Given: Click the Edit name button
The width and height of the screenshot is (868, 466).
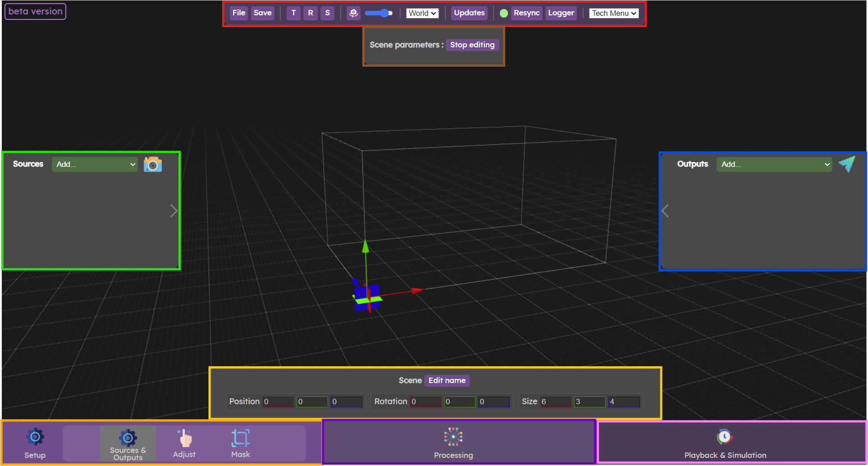Looking at the screenshot, I should [x=447, y=380].
